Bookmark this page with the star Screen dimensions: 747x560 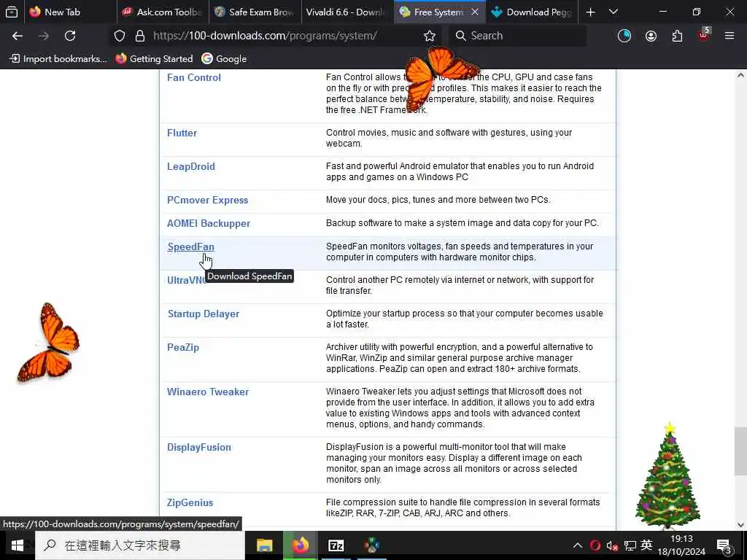pyautogui.click(x=430, y=36)
